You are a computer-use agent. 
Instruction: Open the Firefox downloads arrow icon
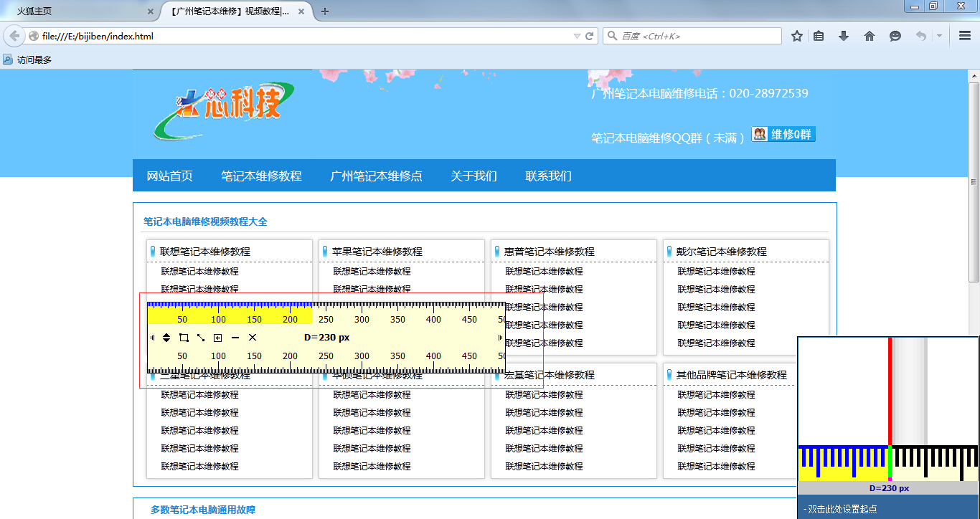tap(844, 36)
